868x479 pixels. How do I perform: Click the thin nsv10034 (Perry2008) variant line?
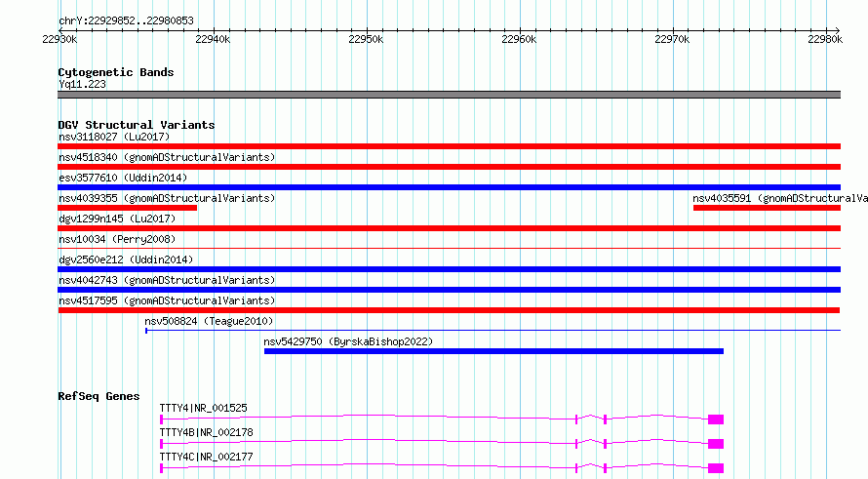[449, 248]
